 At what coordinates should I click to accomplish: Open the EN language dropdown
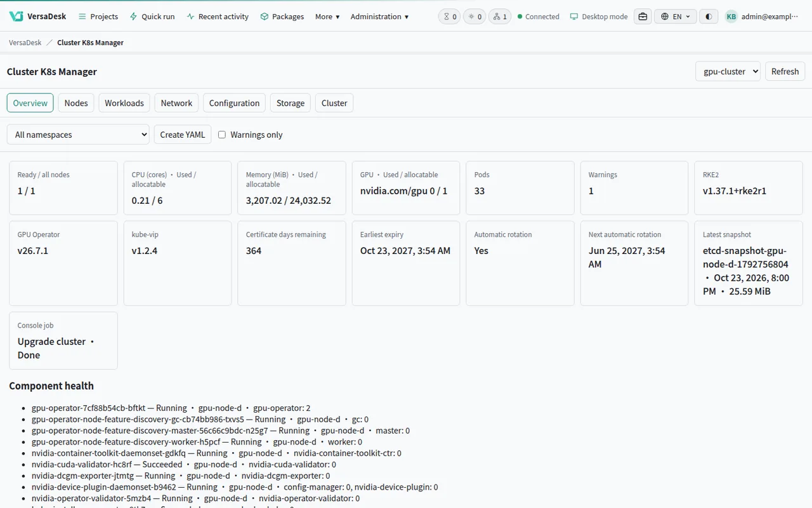coord(676,17)
